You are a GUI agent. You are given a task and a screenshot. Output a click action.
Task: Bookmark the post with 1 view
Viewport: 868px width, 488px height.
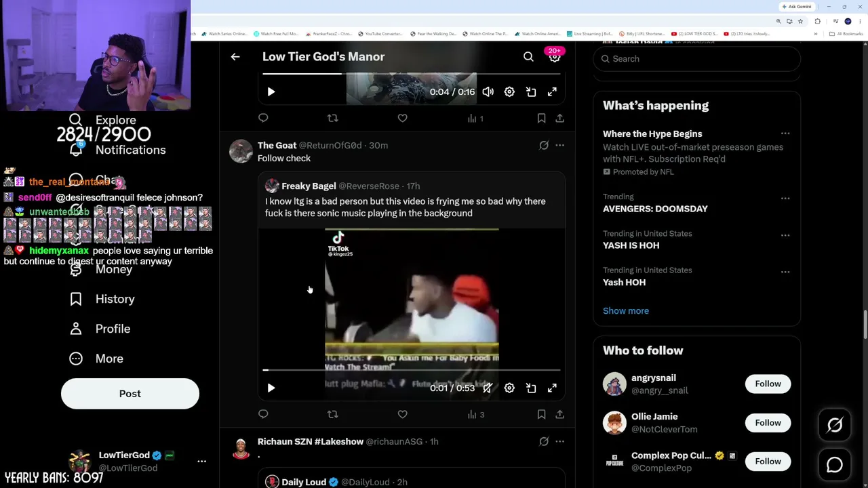tap(541, 118)
